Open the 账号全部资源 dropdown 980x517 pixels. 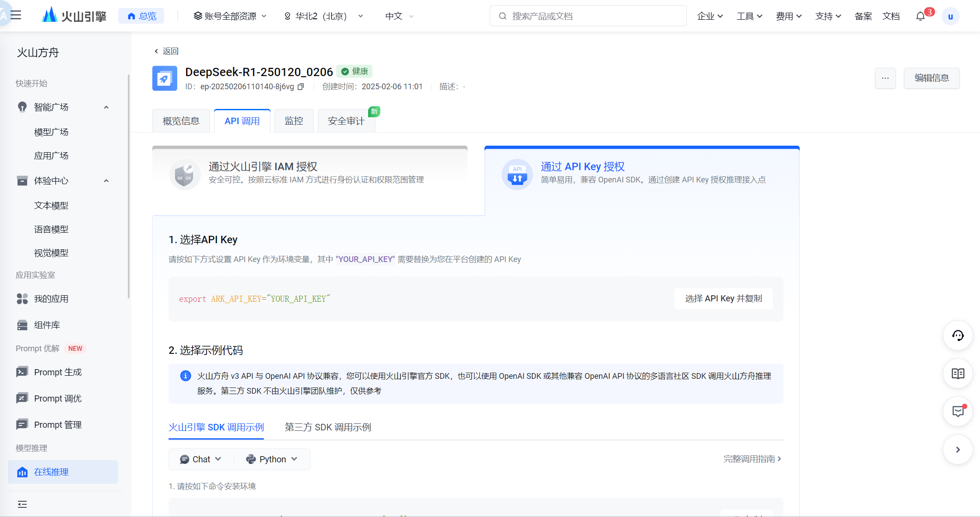230,16
